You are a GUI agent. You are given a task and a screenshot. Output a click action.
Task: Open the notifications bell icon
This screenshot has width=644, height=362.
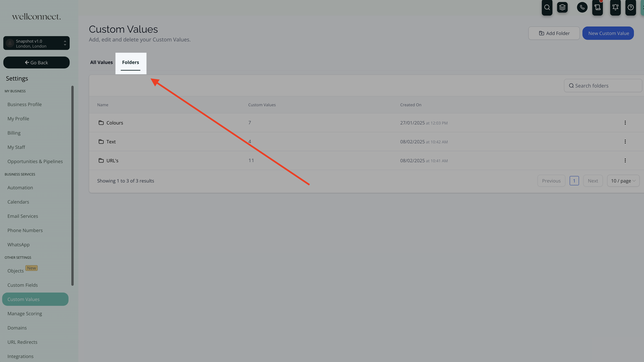click(x=615, y=7)
